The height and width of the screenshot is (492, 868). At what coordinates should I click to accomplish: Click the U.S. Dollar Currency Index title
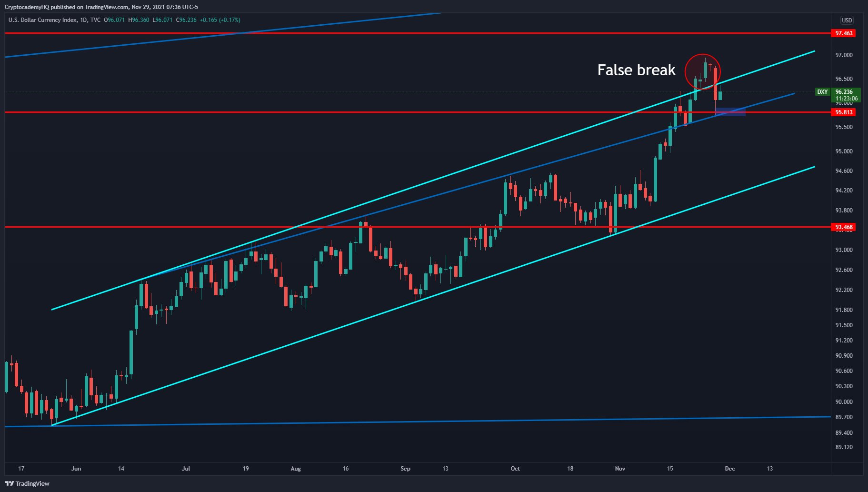tap(42, 20)
